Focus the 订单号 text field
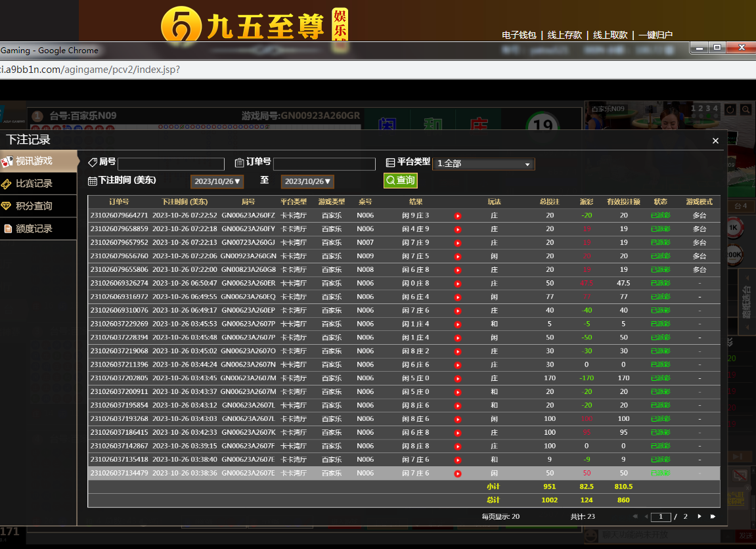This screenshot has width=756, height=549. [324, 164]
